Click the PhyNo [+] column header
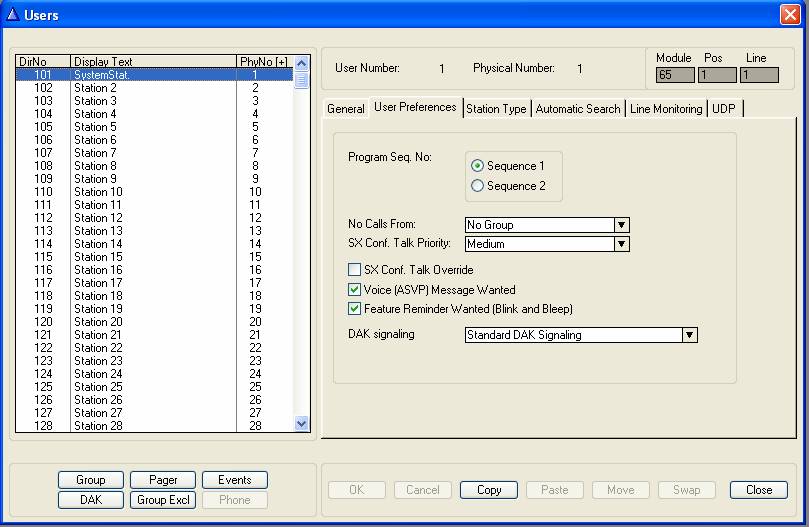The width and height of the screenshot is (809, 527). coord(265,61)
